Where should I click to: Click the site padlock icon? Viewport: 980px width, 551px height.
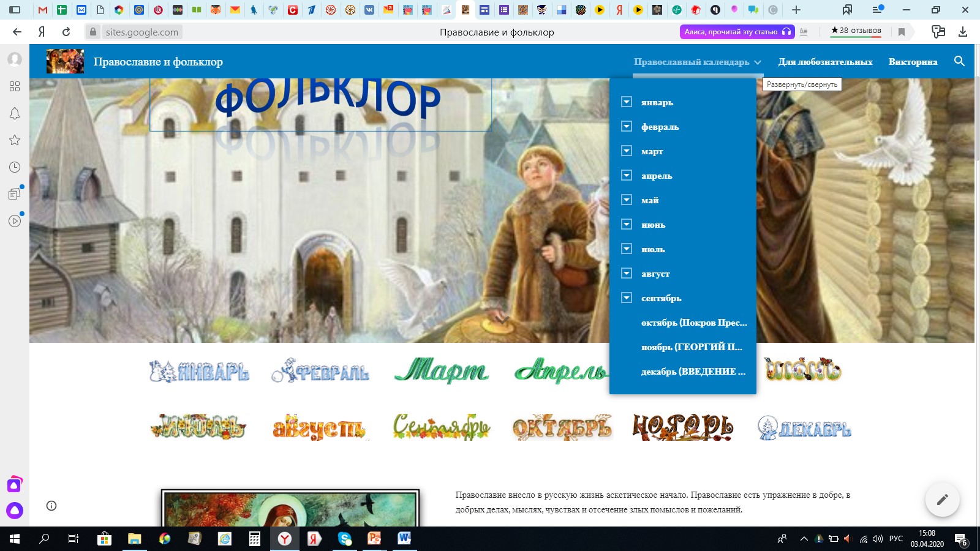93,32
